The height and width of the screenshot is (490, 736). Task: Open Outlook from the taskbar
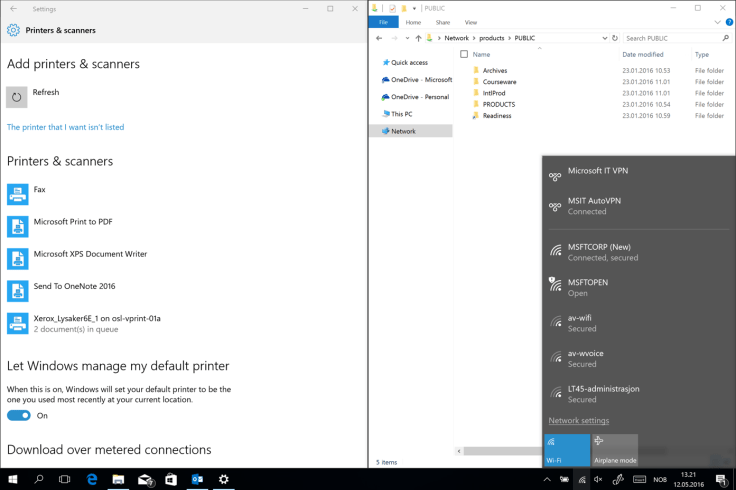click(x=197, y=479)
